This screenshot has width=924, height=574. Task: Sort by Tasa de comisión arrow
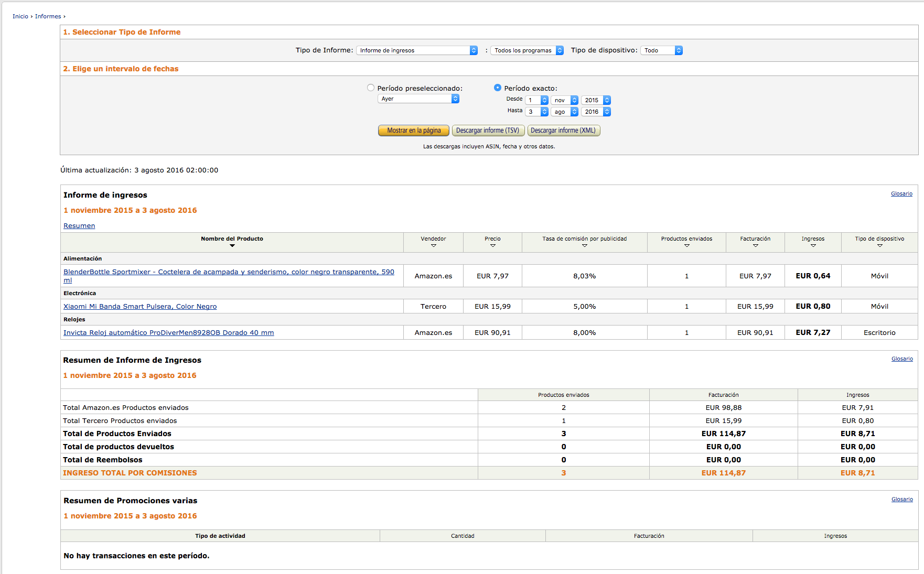(x=584, y=246)
